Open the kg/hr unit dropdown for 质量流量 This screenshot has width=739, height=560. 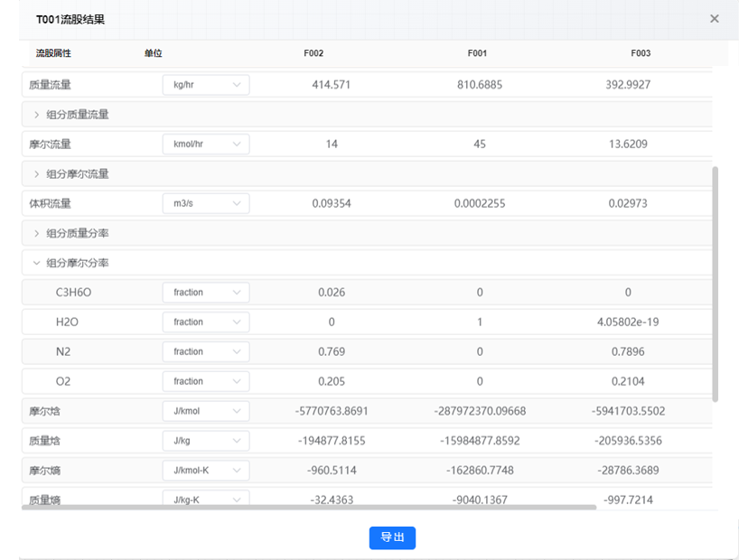(x=206, y=85)
